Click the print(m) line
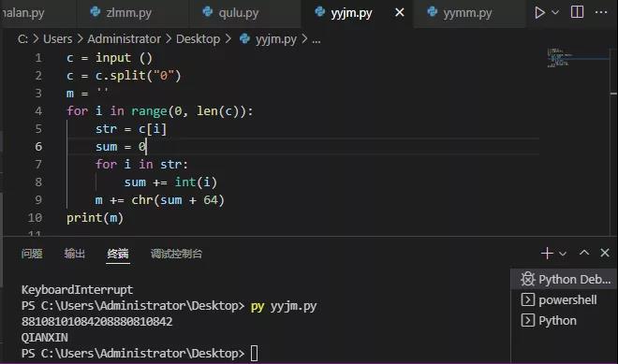618x364 pixels. [95, 218]
